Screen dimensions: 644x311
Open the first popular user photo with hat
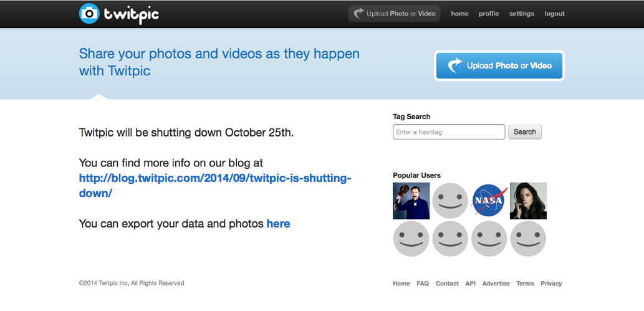click(x=411, y=201)
